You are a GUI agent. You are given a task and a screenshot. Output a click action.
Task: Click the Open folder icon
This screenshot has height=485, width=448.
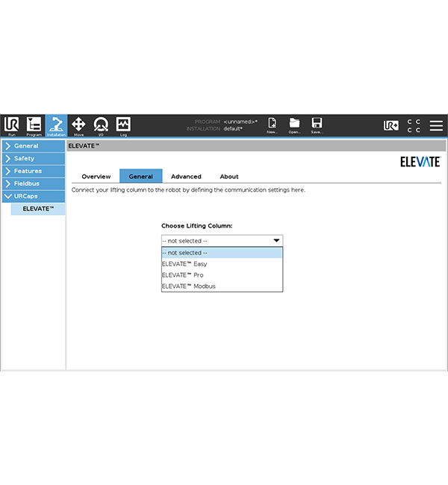click(x=294, y=125)
